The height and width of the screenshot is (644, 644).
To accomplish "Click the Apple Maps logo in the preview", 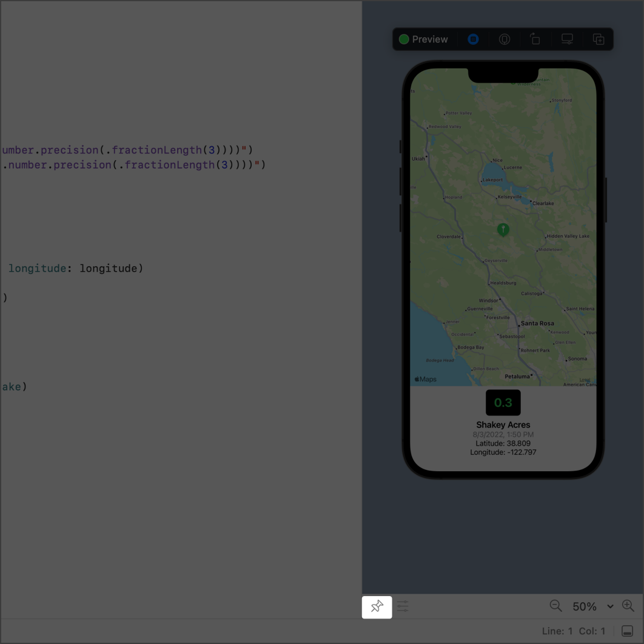I will pyautogui.click(x=424, y=378).
